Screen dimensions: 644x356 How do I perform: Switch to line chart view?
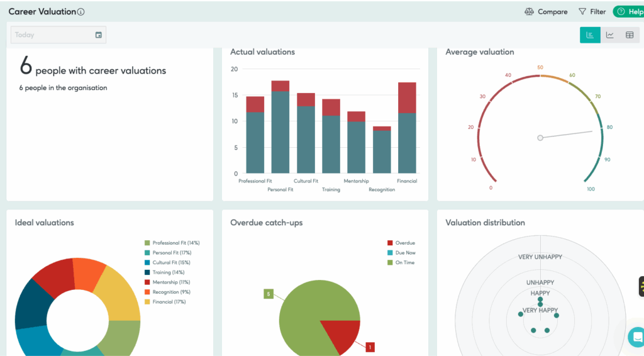click(609, 35)
